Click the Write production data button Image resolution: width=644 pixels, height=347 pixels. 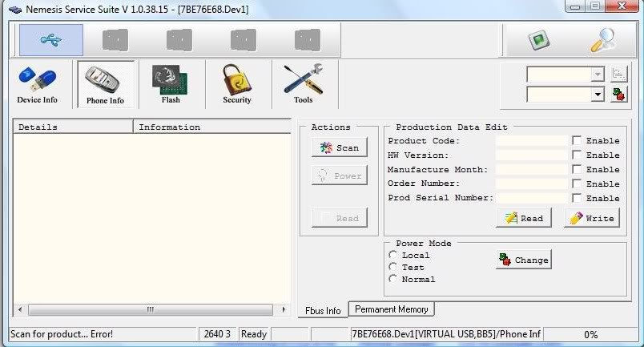coord(592,218)
